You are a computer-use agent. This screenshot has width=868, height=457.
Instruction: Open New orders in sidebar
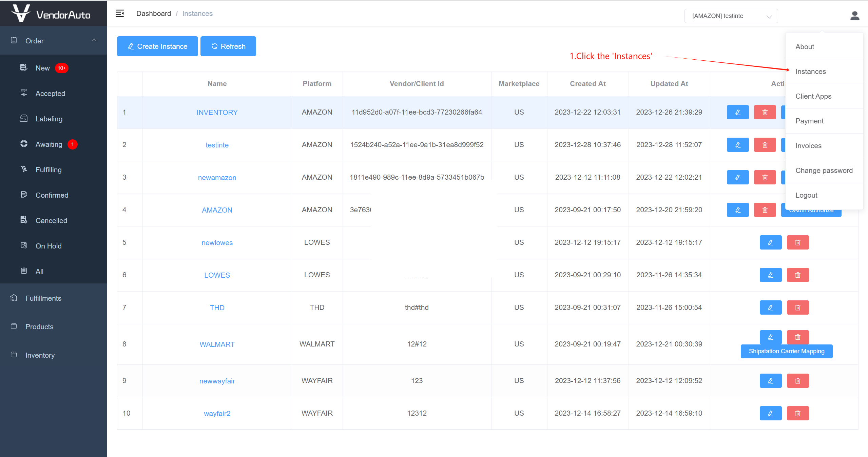[x=43, y=68]
